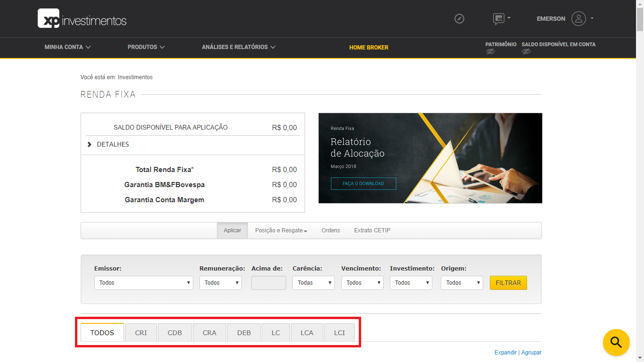Click the Expandir link
This screenshot has width=644, height=362.
[505, 353]
